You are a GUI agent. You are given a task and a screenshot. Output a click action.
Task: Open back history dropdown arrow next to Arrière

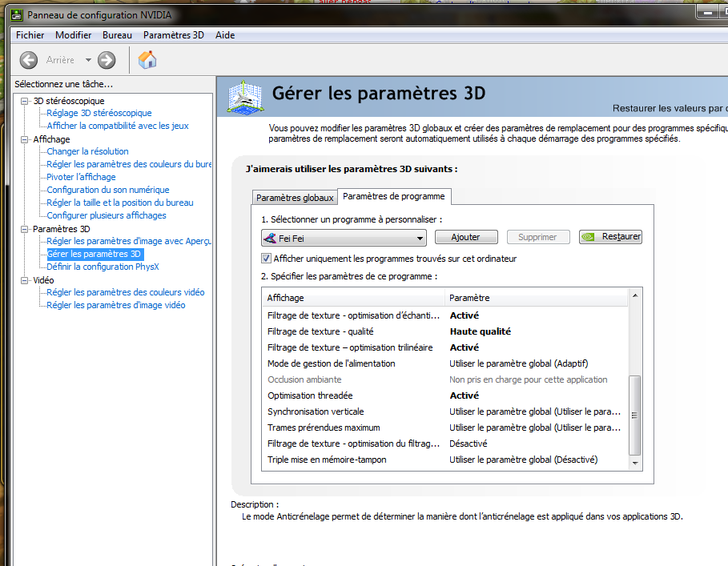(x=88, y=60)
